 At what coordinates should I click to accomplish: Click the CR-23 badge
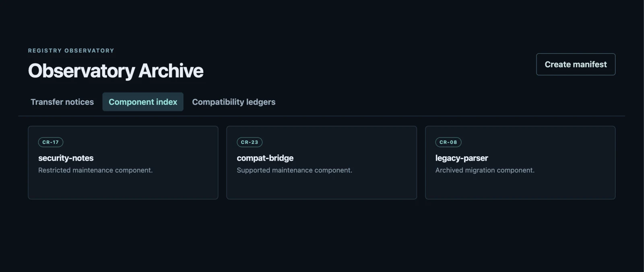(250, 142)
